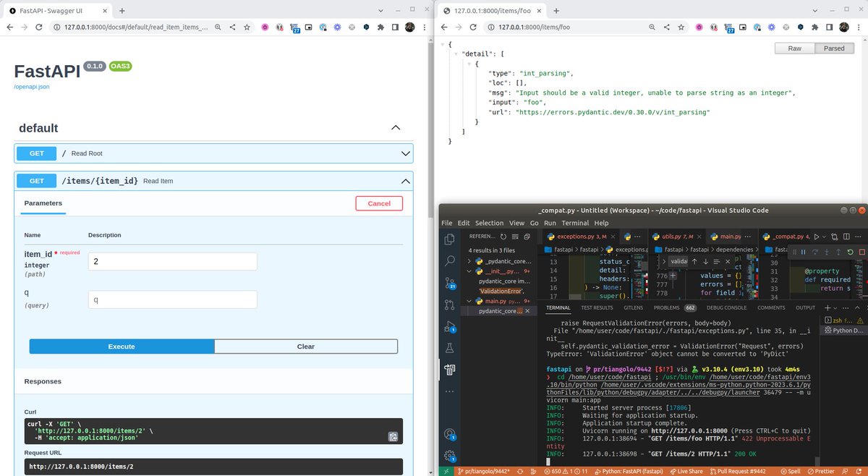868x476 pixels.
Task: Open the Terminal menu in VS Code
Action: coord(576,223)
